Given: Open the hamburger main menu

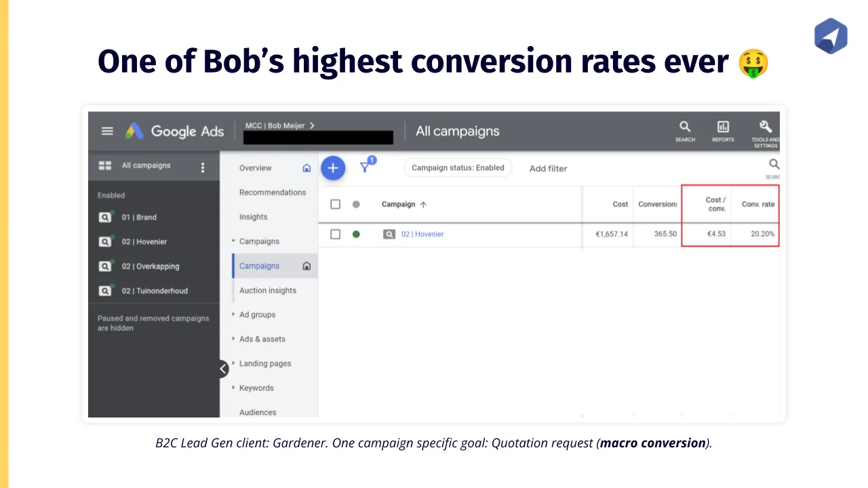Looking at the screenshot, I should [x=107, y=131].
